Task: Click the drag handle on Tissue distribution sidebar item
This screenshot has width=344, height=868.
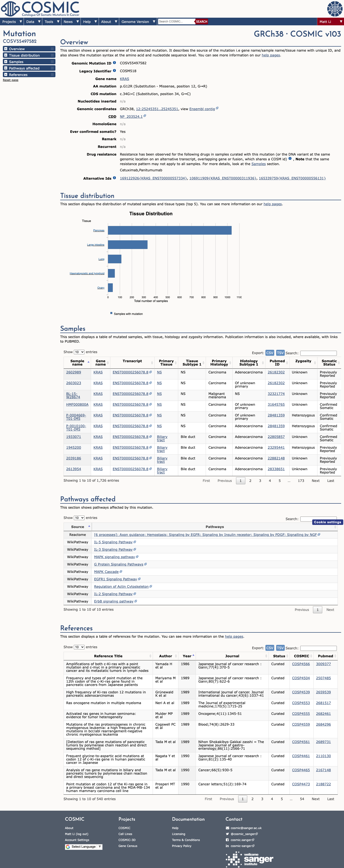Action: (52, 55)
